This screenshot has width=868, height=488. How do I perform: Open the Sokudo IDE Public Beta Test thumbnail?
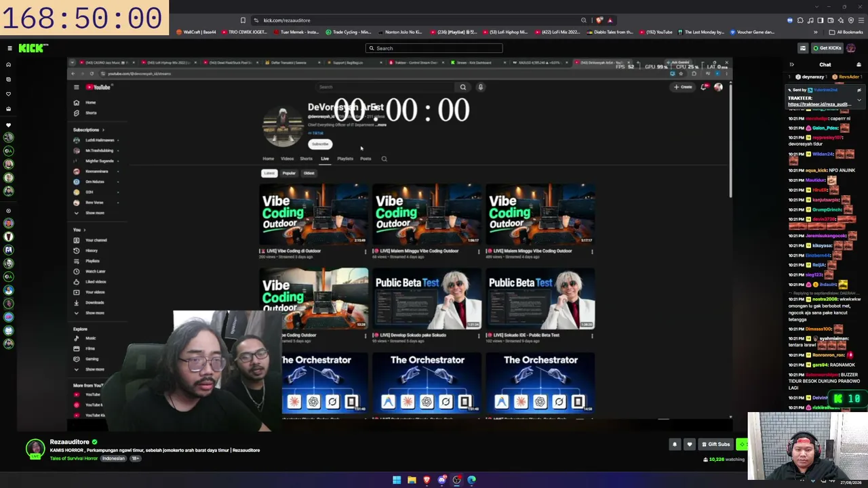click(540, 299)
